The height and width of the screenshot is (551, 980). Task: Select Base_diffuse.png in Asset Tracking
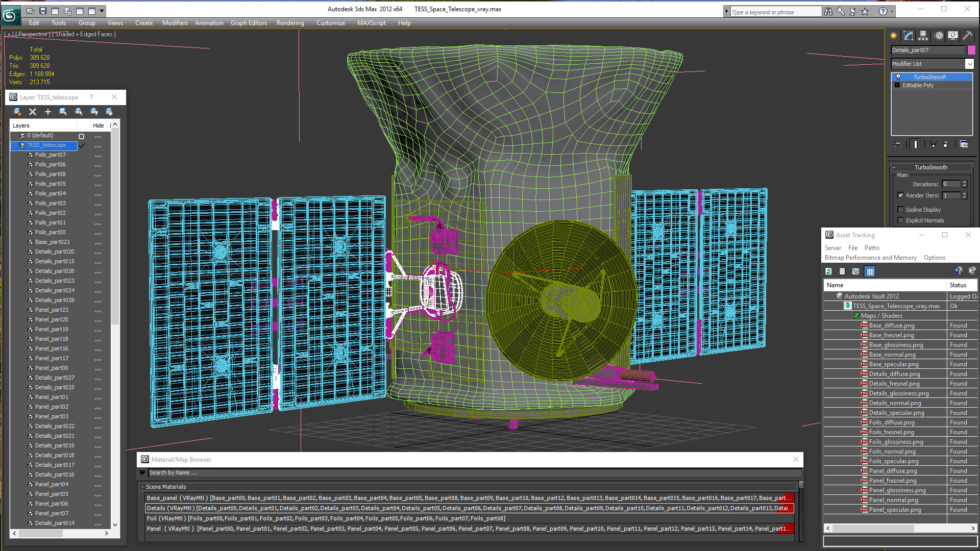tap(892, 325)
